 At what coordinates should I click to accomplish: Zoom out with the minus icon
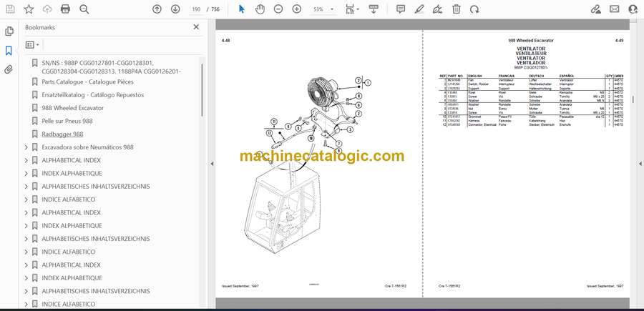tap(278, 9)
